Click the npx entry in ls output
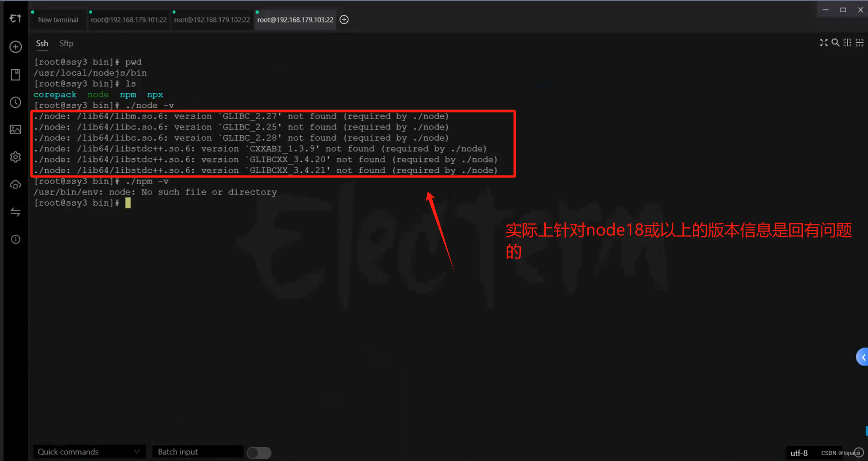 coord(155,94)
